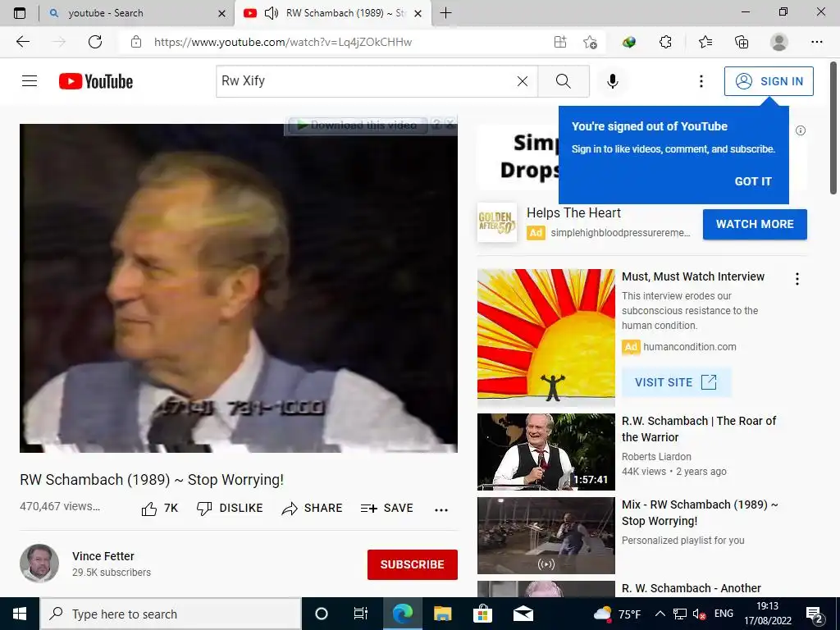Open a new browser tab
840x630 pixels.
click(445, 13)
